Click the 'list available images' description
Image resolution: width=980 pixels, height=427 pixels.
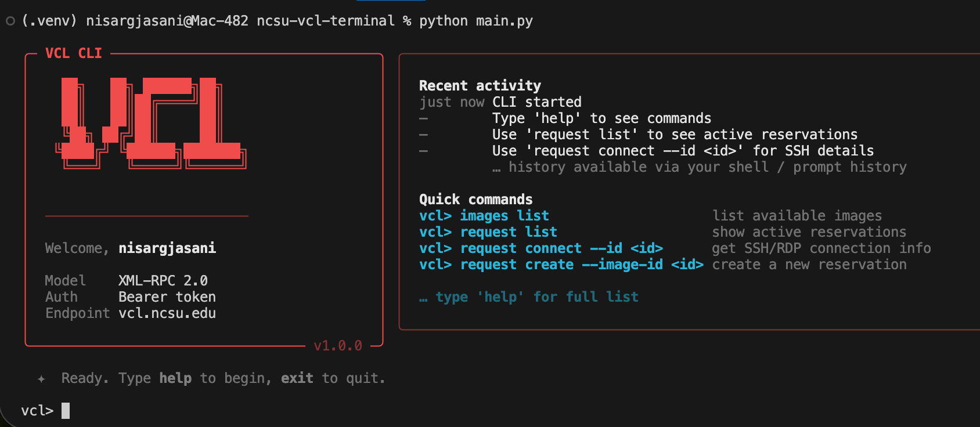coord(797,216)
